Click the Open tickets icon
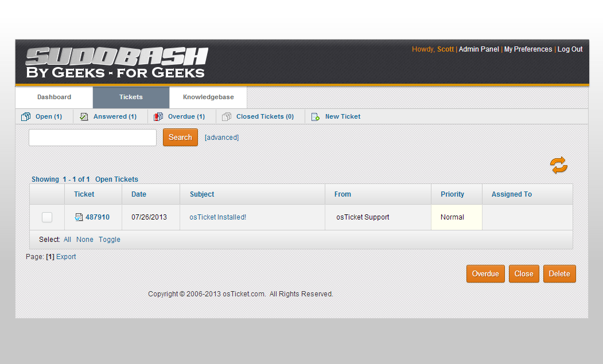The image size is (603, 364). [x=26, y=117]
